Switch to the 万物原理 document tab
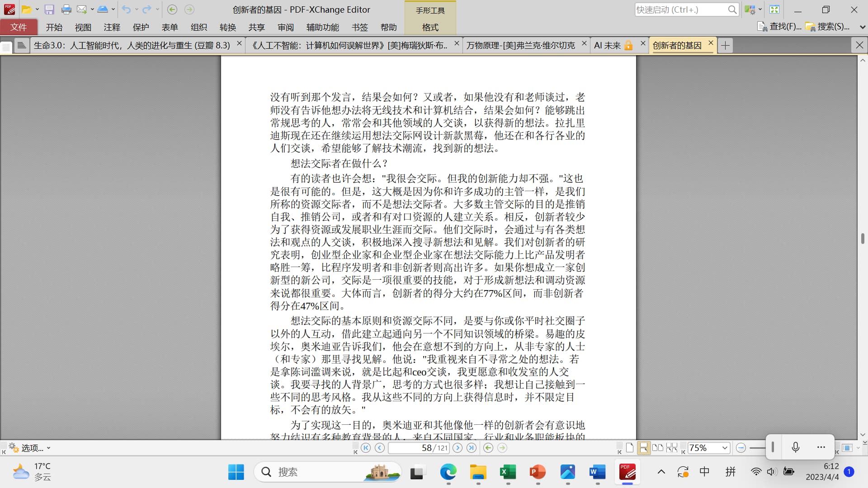The width and height of the screenshot is (868, 488). 521,45
